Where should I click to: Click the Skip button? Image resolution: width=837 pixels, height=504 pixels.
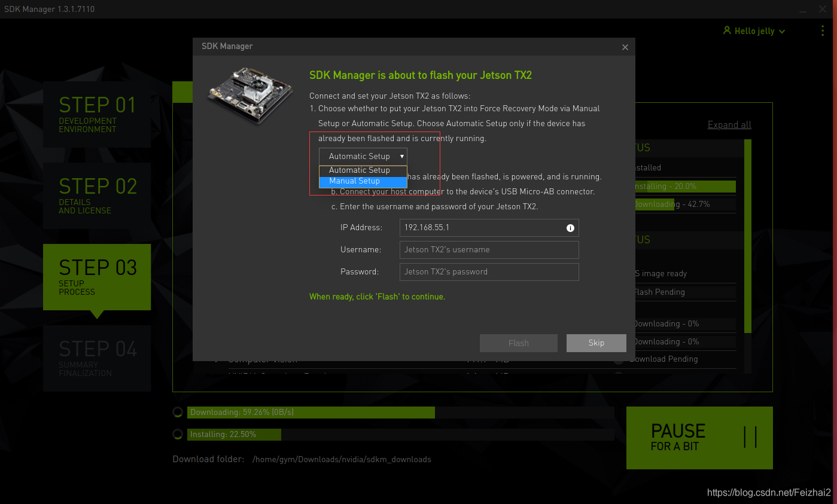596,343
